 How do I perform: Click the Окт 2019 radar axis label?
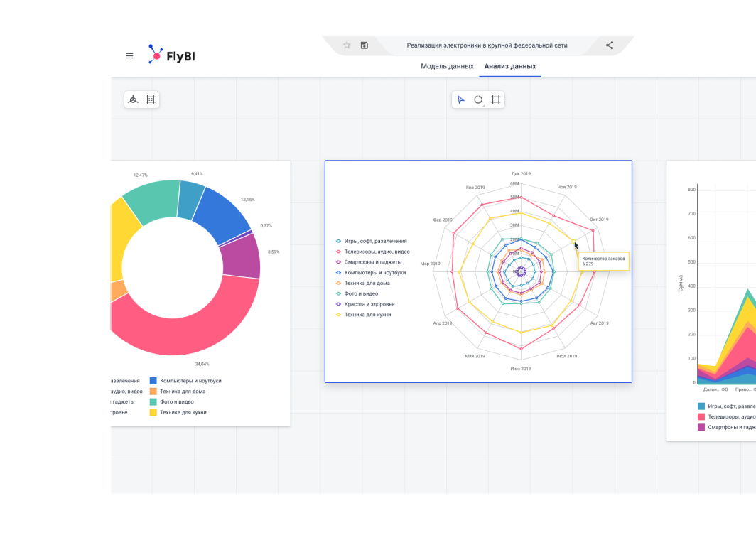pyautogui.click(x=599, y=220)
